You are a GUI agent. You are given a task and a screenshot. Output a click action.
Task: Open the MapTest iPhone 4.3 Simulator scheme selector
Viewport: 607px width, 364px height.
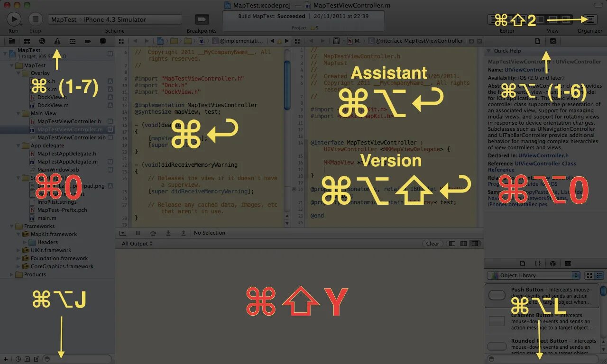tap(115, 19)
